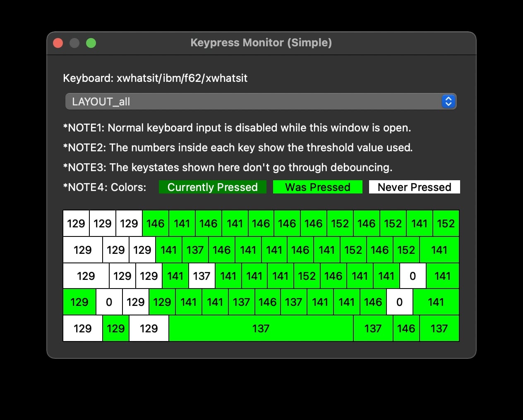Click the green zoom button on the window
The height and width of the screenshot is (420, 523).
91,43
